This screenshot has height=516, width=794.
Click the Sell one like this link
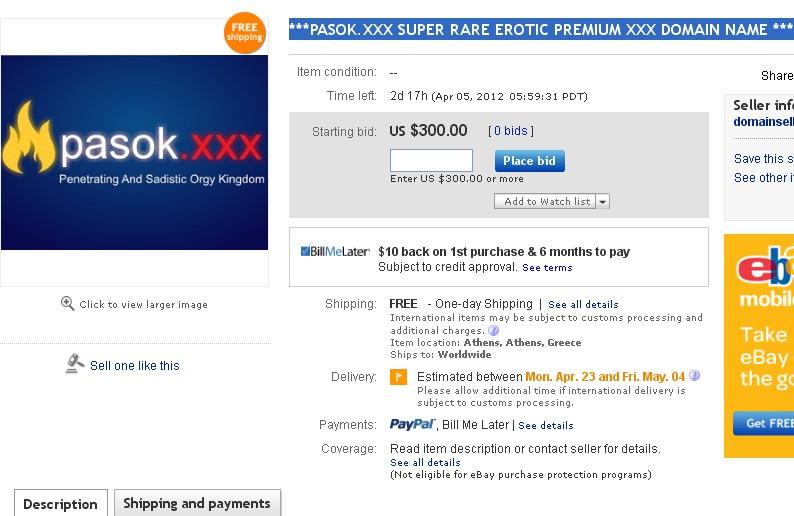(135, 366)
